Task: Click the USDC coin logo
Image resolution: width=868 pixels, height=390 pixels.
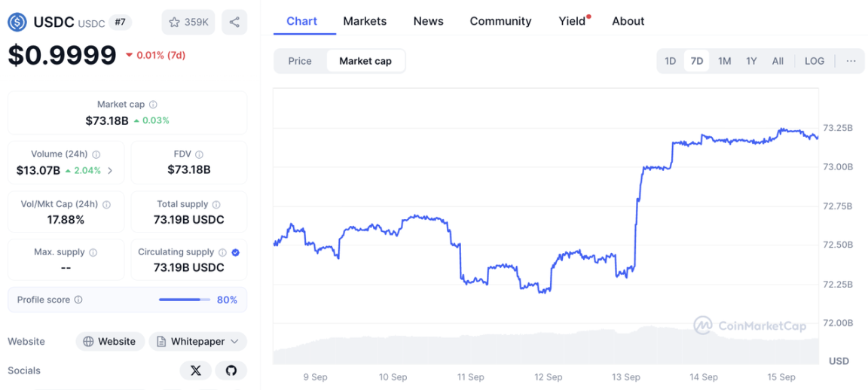Action: tap(17, 23)
